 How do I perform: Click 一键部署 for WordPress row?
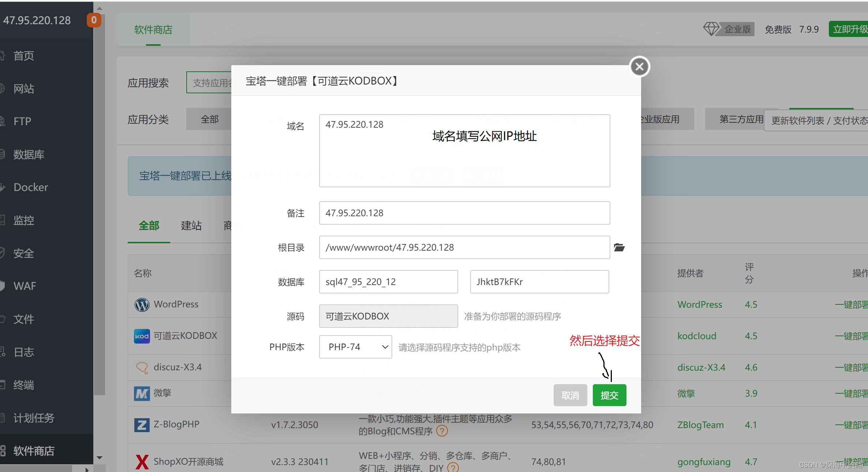point(851,304)
